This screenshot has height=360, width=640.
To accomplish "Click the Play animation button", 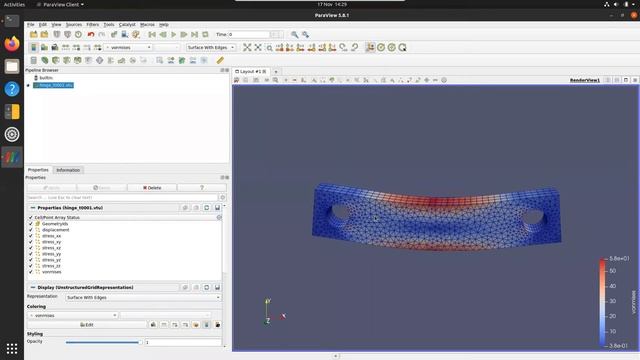I will 173,35.
